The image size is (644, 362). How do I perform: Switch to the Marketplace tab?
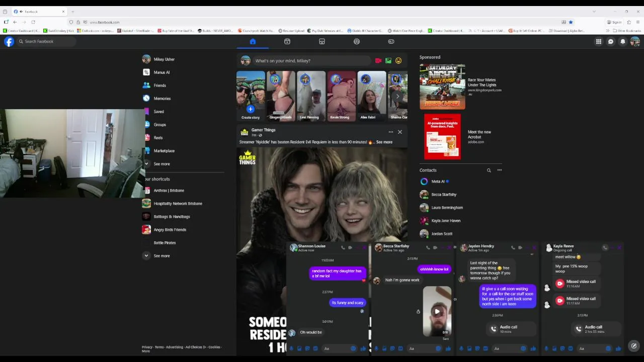coord(322,42)
